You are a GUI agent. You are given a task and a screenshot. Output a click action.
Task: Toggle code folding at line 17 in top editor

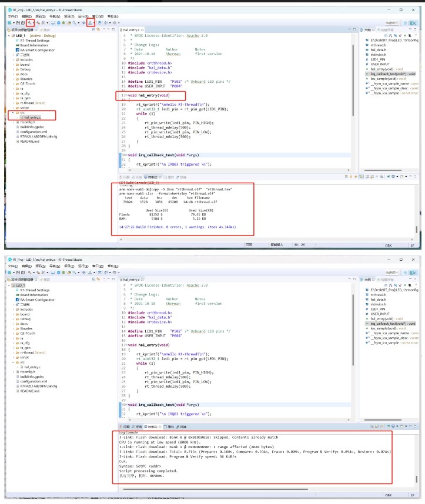(x=126, y=96)
